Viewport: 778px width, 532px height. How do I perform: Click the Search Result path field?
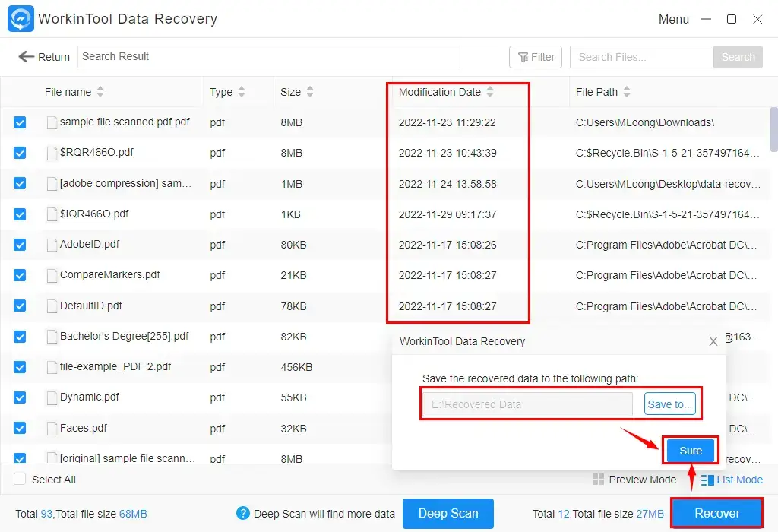coord(268,56)
